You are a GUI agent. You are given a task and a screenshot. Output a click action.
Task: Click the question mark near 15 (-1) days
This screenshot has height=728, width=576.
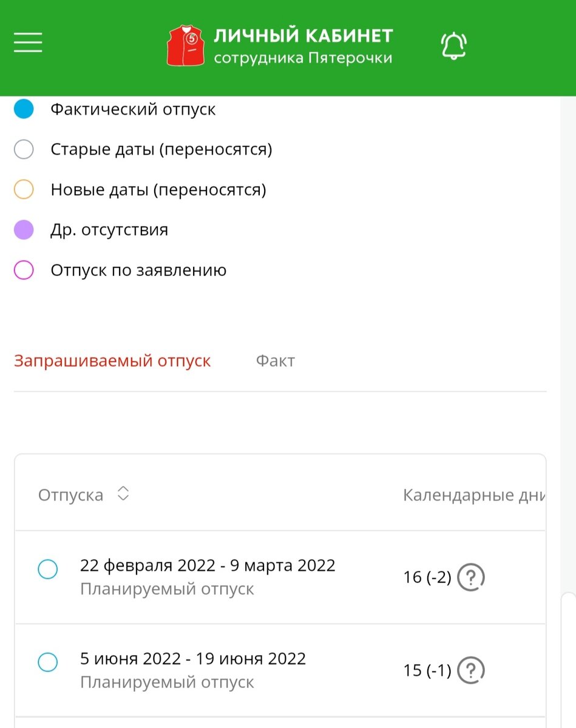click(x=470, y=670)
